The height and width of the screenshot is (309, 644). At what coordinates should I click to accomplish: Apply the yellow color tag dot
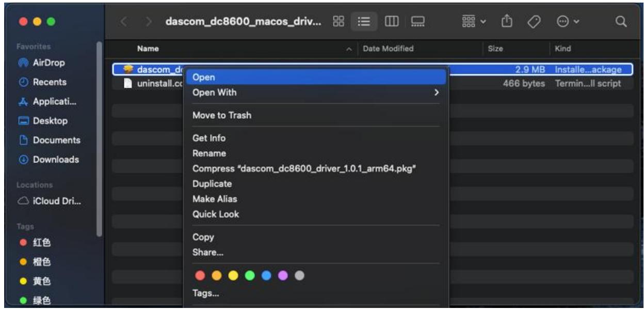point(233,276)
